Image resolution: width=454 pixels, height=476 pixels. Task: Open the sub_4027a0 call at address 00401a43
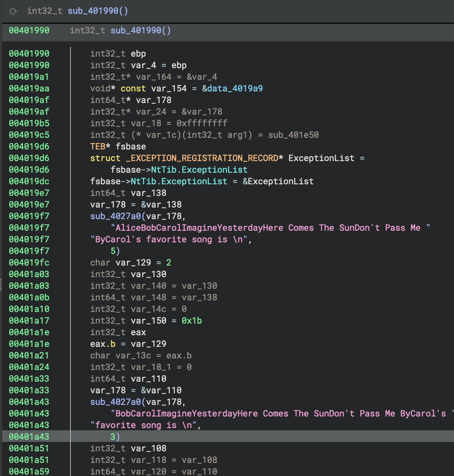115,402
